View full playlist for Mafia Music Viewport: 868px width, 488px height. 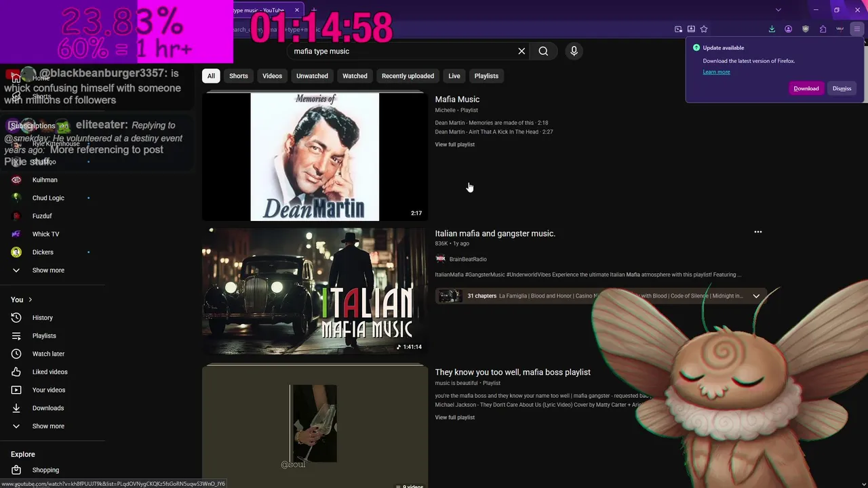point(455,144)
